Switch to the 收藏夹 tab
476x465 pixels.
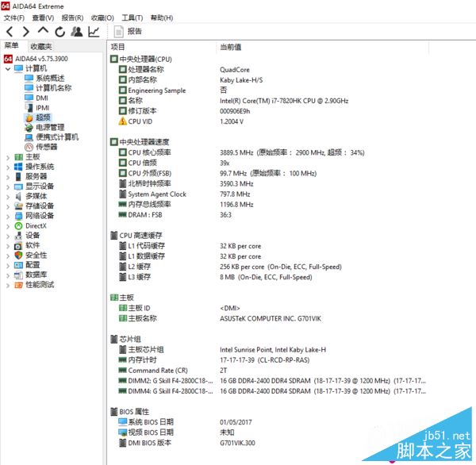click(x=41, y=47)
